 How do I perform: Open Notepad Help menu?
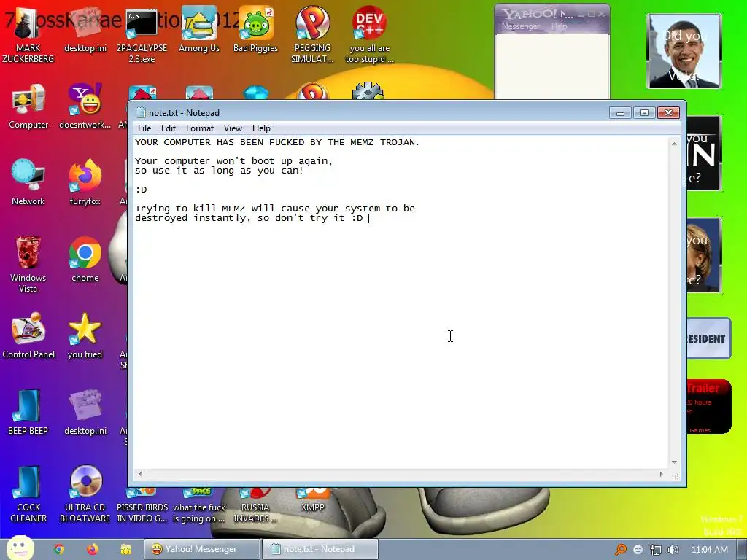261,128
